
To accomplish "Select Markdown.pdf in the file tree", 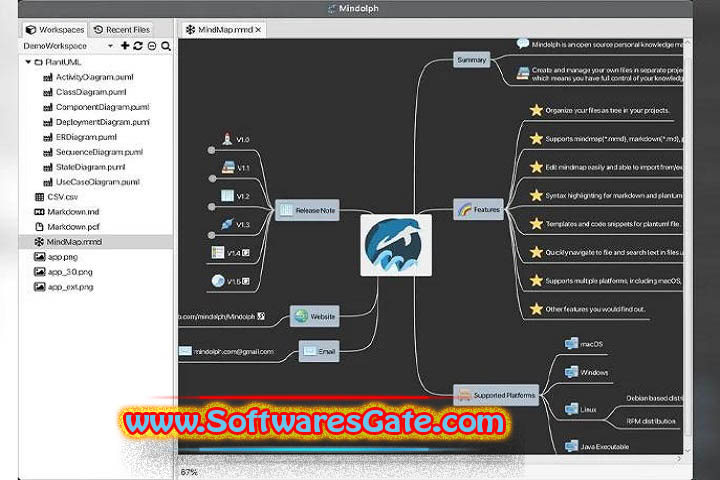I will [x=67, y=227].
